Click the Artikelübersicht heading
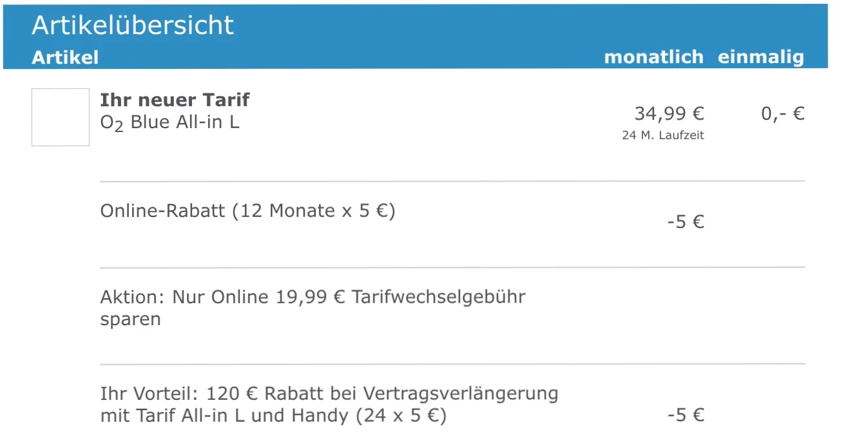 point(133,25)
